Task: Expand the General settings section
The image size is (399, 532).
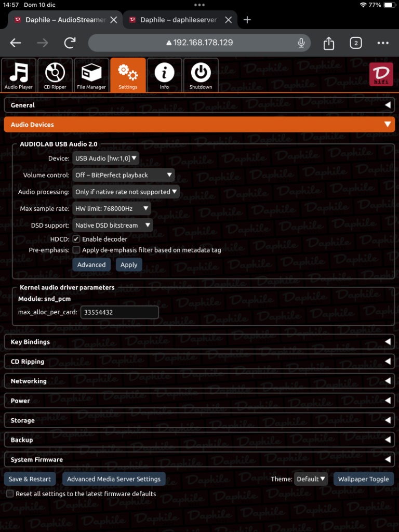Action: click(x=199, y=105)
